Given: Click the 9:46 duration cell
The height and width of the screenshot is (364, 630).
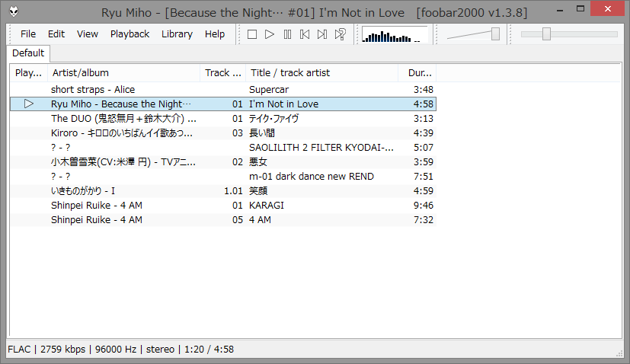Looking at the screenshot, I should pos(424,206).
